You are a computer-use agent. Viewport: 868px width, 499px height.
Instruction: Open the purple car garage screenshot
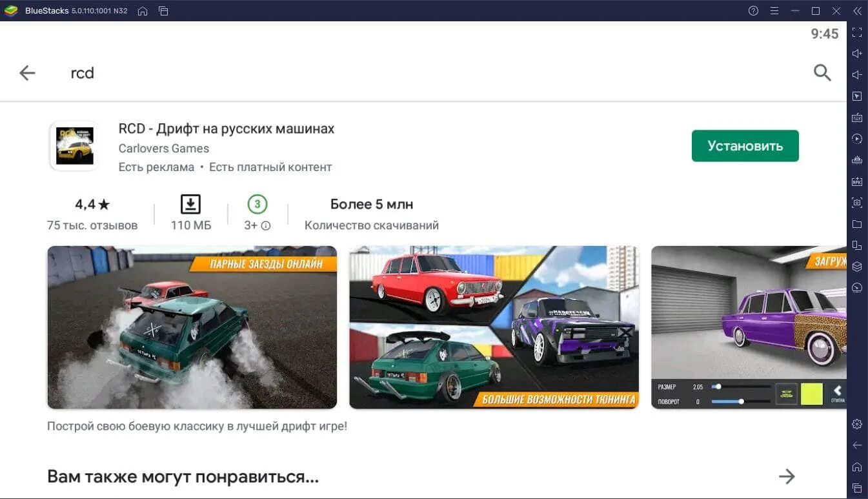pos(749,327)
